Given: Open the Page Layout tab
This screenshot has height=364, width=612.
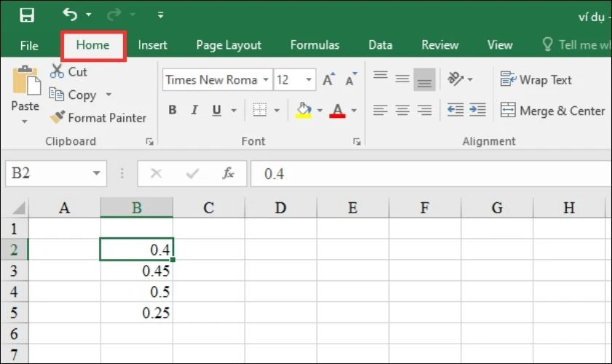Looking at the screenshot, I should click(x=229, y=45).
